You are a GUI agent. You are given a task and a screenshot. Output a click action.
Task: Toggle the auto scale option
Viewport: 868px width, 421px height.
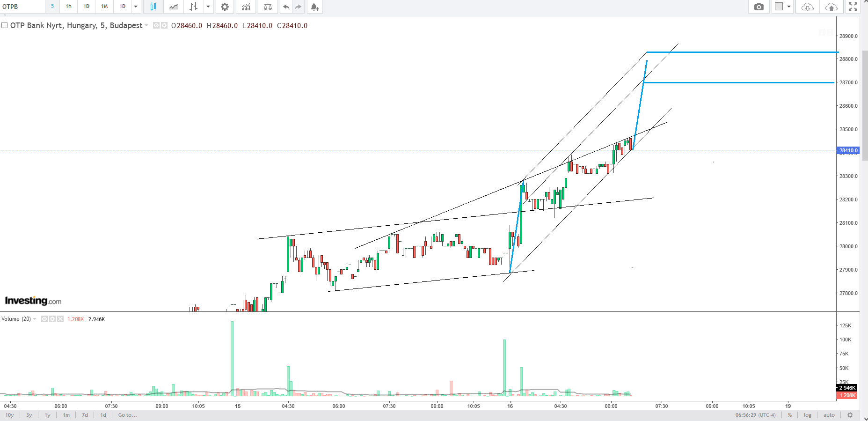[x=829, y=415]
